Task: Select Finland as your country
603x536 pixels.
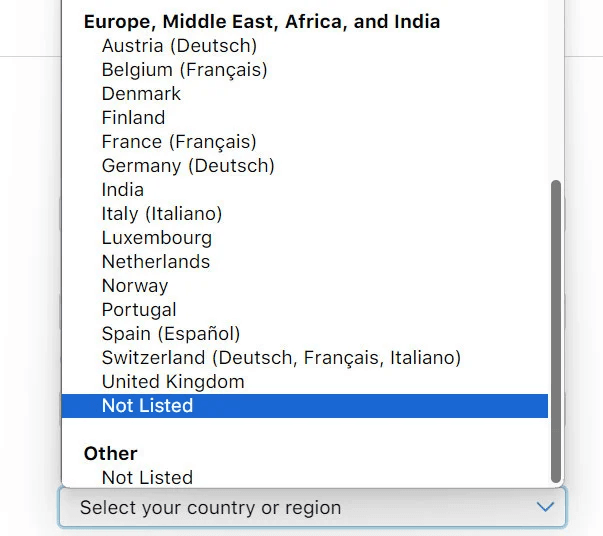Action: [x=133, y=117]
